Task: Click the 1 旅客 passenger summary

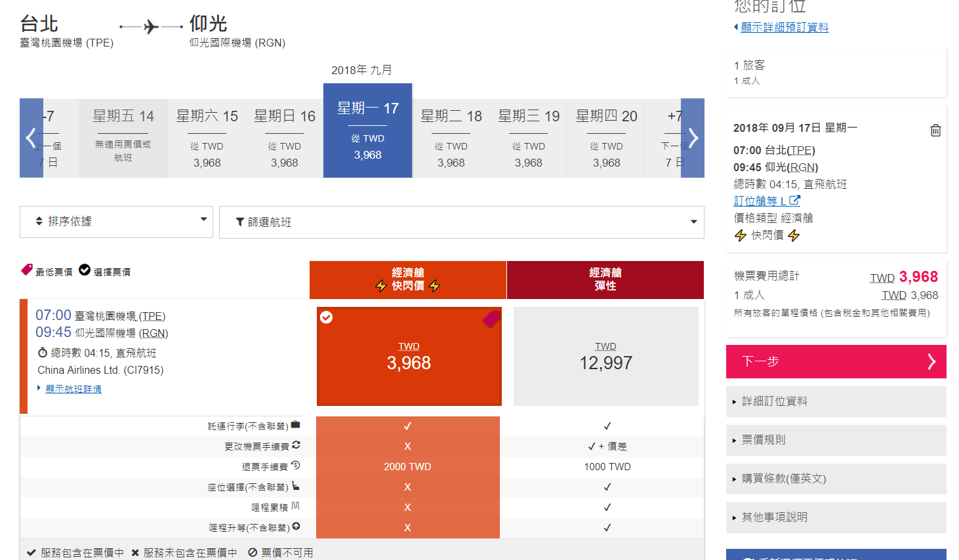Action: pos(749,65)
